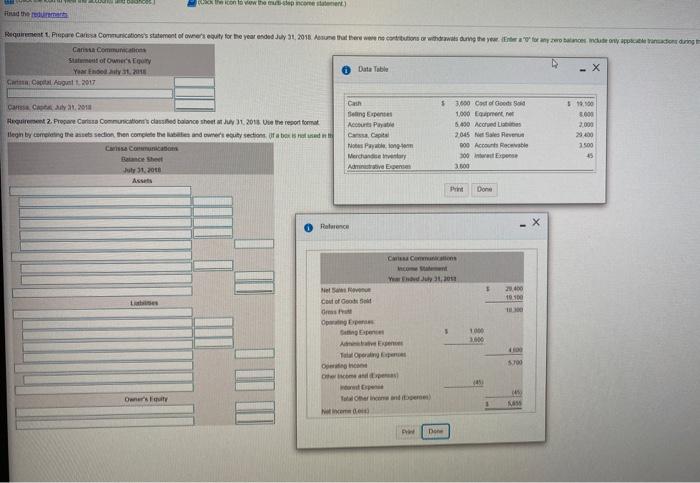Click the blank label field under Capital August 1
700x483 pixels.
coord(90,93)
